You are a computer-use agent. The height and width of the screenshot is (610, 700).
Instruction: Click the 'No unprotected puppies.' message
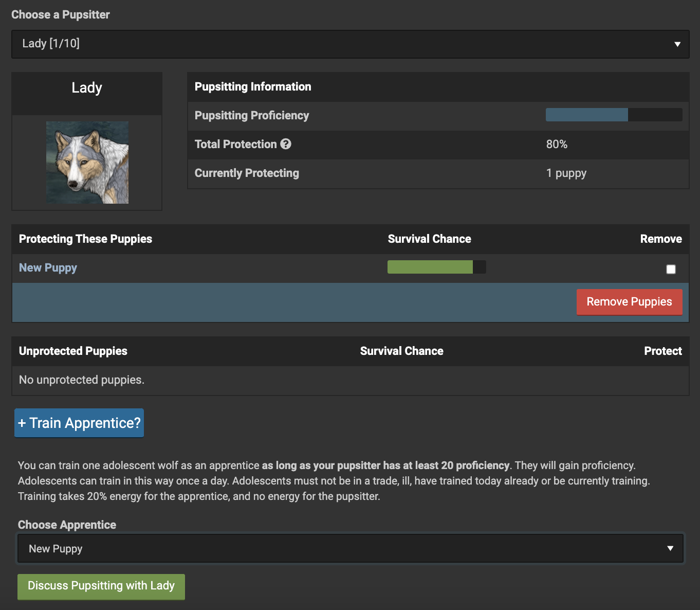[x=82, y=380]
